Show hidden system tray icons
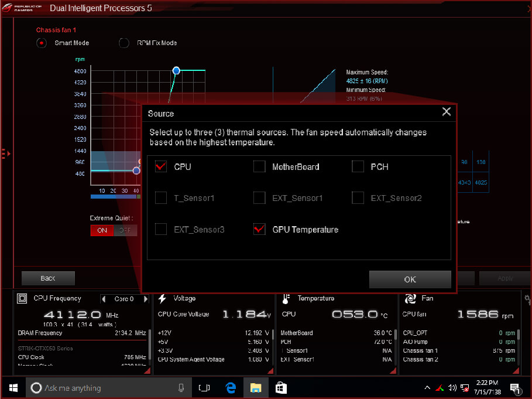The width and height of the screenshot is (532, 399). [x=427, y=387]
